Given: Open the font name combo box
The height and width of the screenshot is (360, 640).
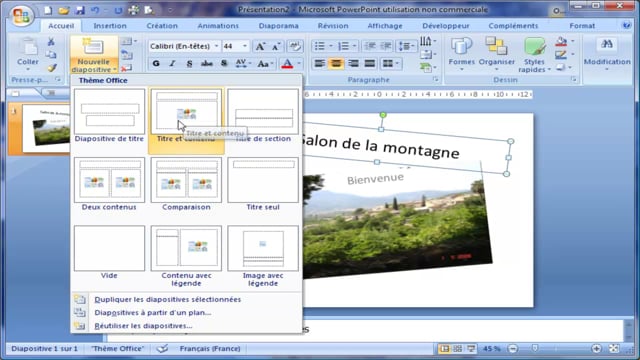Looking at the screenshot, I should coord(184,46).
